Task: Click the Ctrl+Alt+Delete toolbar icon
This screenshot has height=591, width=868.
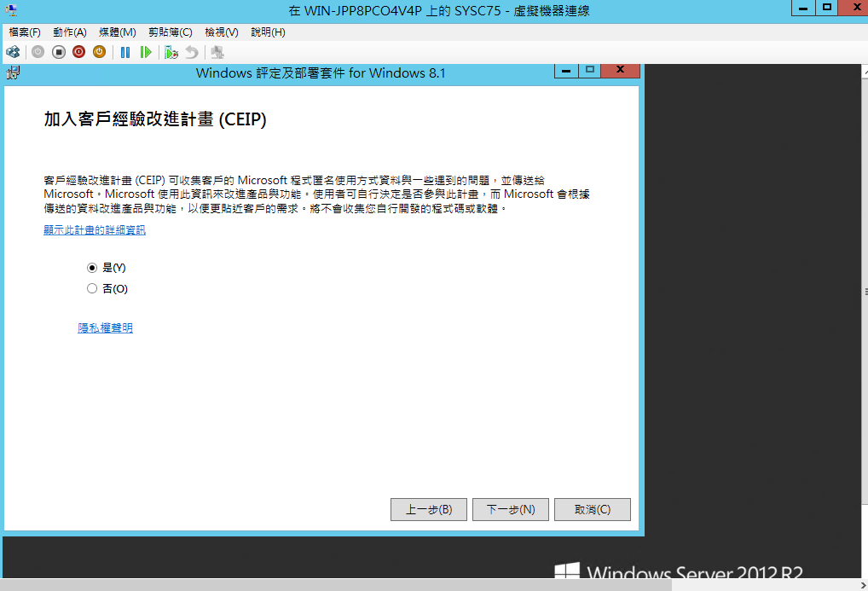Action: click(13, 52)
